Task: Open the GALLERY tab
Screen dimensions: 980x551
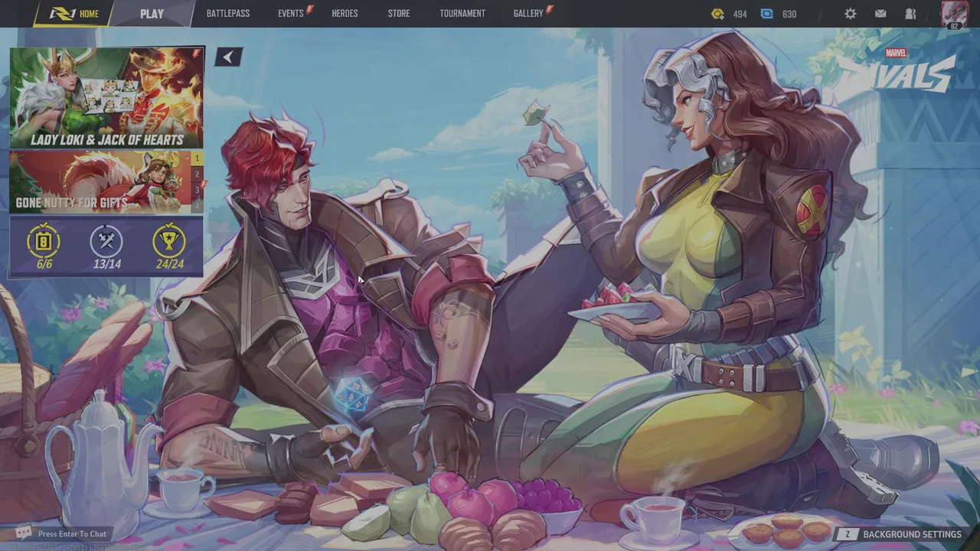Action: coord(528,14)
